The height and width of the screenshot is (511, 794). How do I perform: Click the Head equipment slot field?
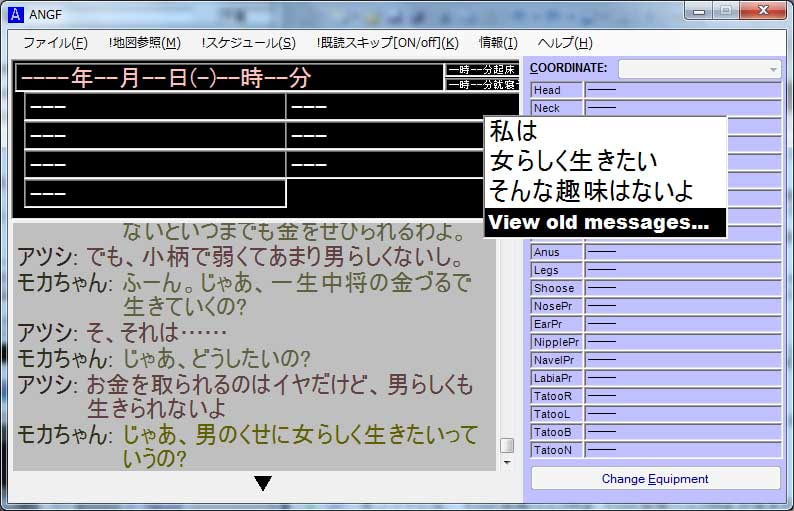[681, 90]
